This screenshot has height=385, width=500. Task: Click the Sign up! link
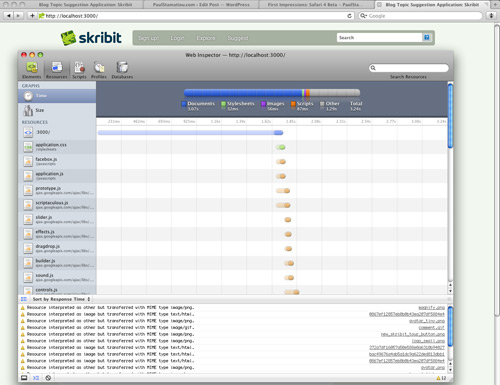pyautogui.click(x=148, y=38)
